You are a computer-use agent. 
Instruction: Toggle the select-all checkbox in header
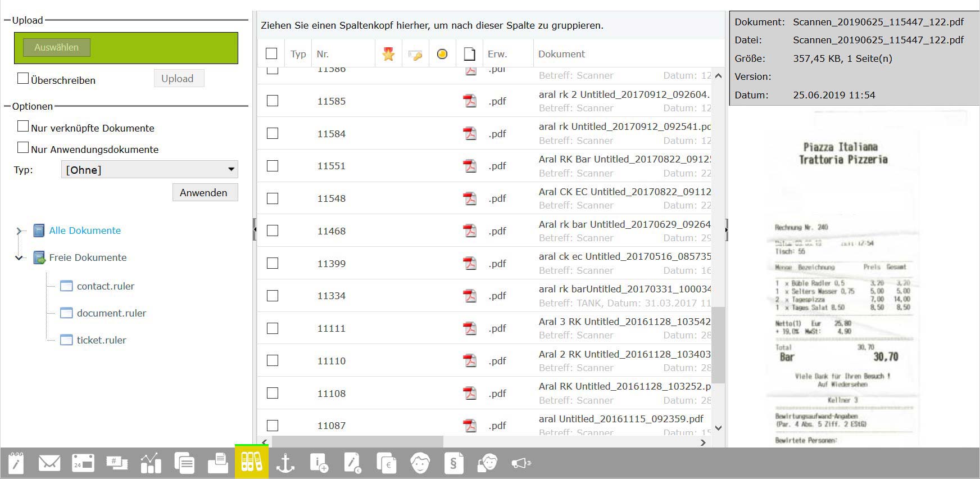pos(271,53)
